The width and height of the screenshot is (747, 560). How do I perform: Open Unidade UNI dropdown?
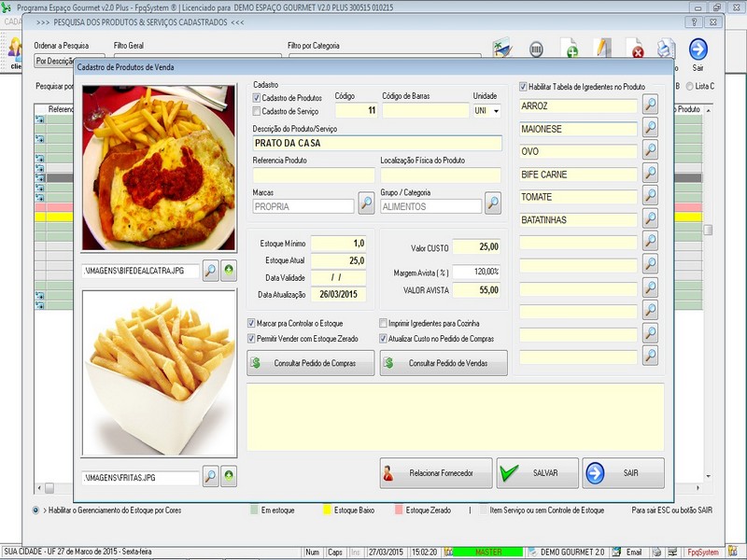pyautogui.click(x=496, y=110)
